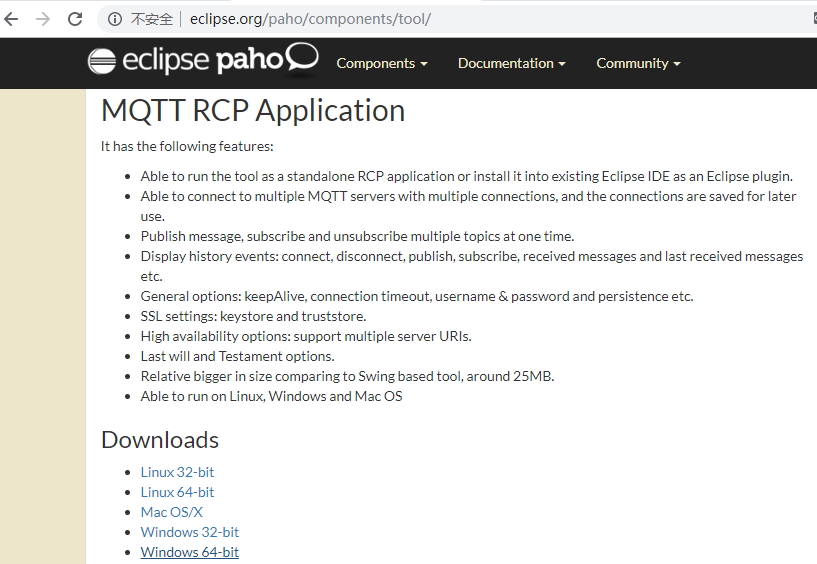This screenshot has height=564, width=817.
Task: Download the Linux 64-bit build
Action: click(177, 492)
